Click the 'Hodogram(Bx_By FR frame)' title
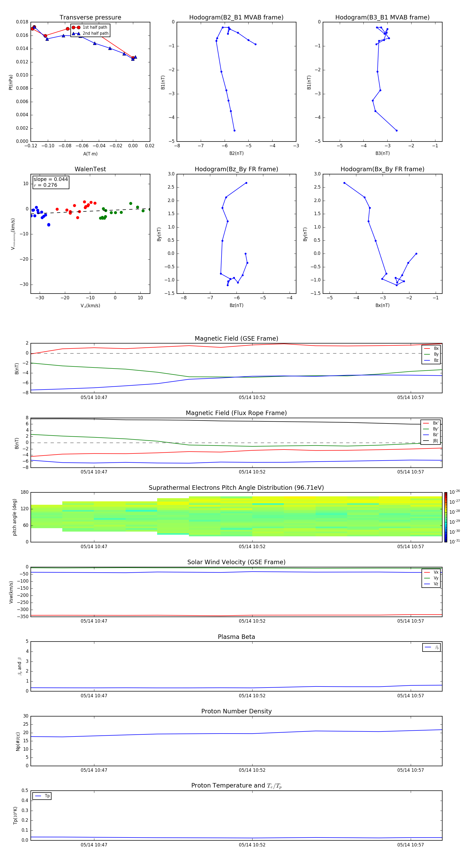The width and height of the screenshot is (473, 868). (382, 169)
